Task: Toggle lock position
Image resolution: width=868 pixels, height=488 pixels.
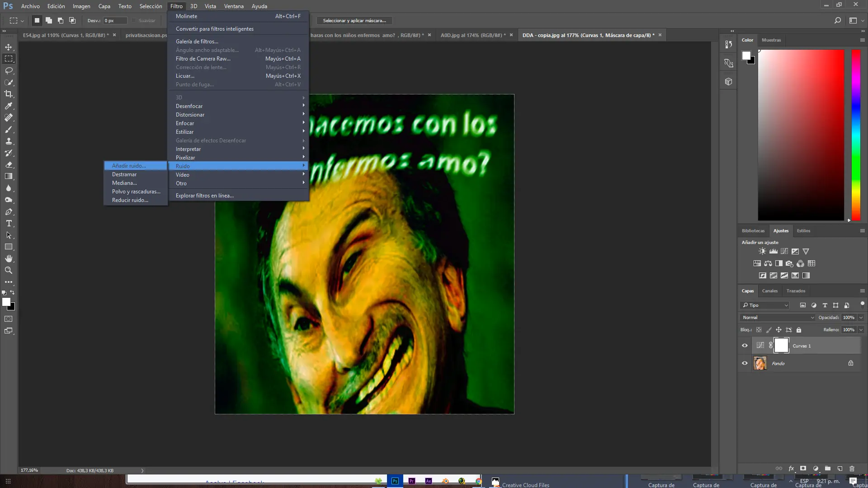Action: pyautogui.click(x=778, y=330)
